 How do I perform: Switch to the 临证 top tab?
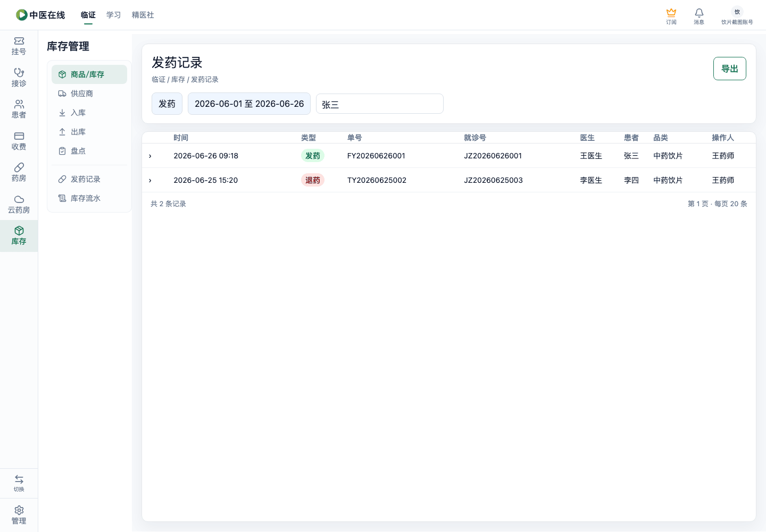88,15
